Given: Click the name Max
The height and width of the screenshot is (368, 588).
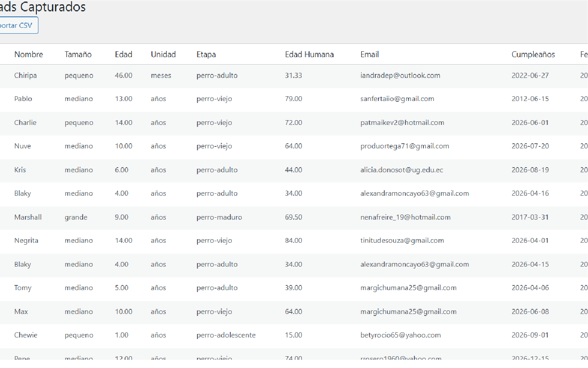Looking at the screenshot, I should click(21, 312).
